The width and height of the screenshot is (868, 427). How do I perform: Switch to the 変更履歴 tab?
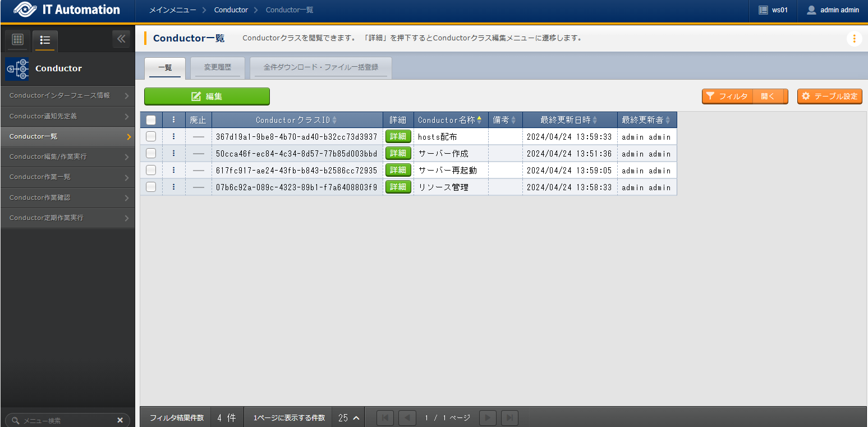click(217, 67)
